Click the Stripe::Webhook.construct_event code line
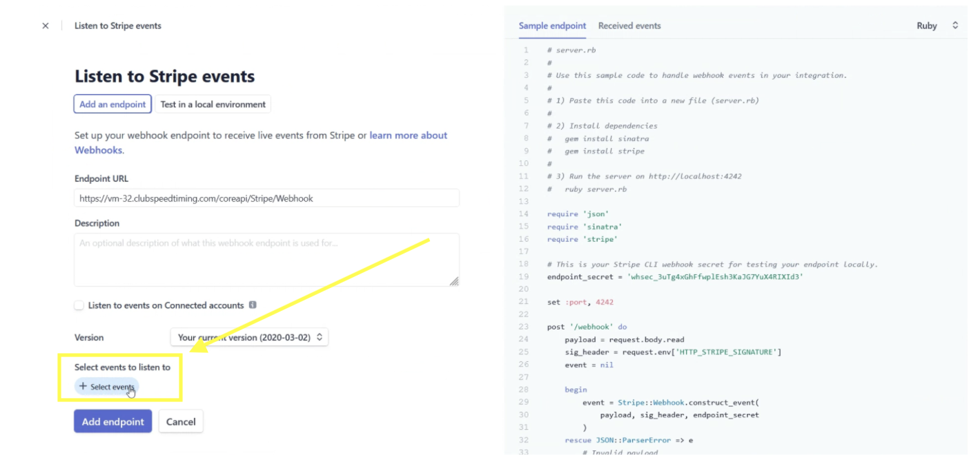This screenshot has width=980, height=467. [670, 402]
